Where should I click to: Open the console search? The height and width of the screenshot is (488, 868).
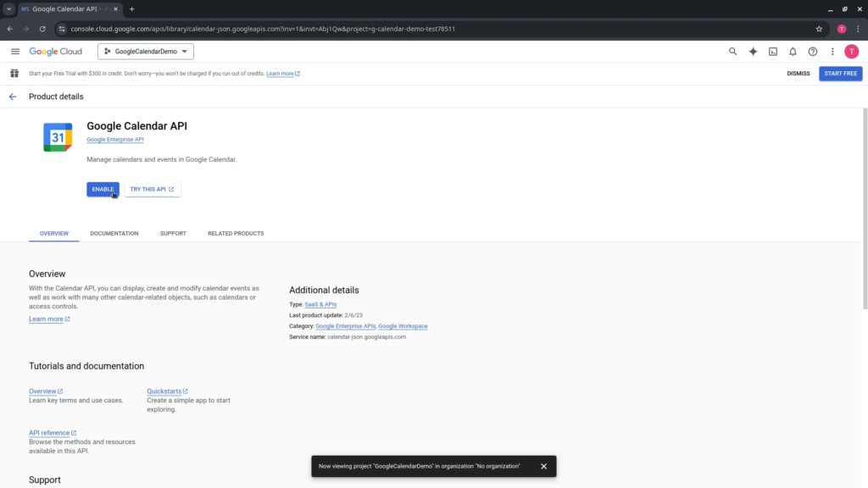(x=732, y=52)
